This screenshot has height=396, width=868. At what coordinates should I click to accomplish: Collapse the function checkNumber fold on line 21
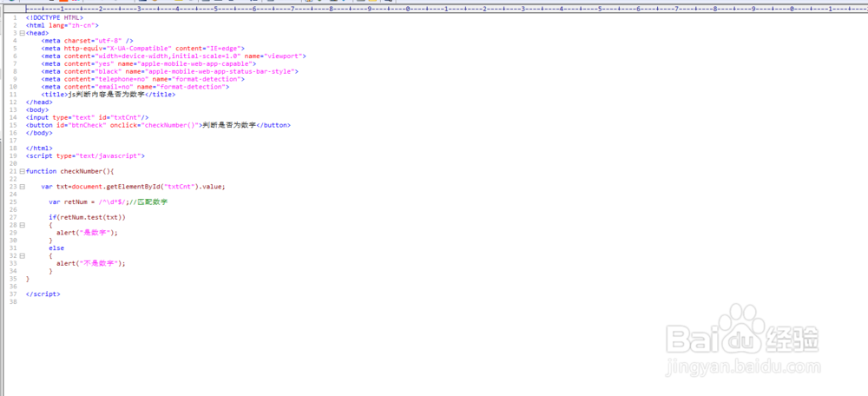pos(22,171)
